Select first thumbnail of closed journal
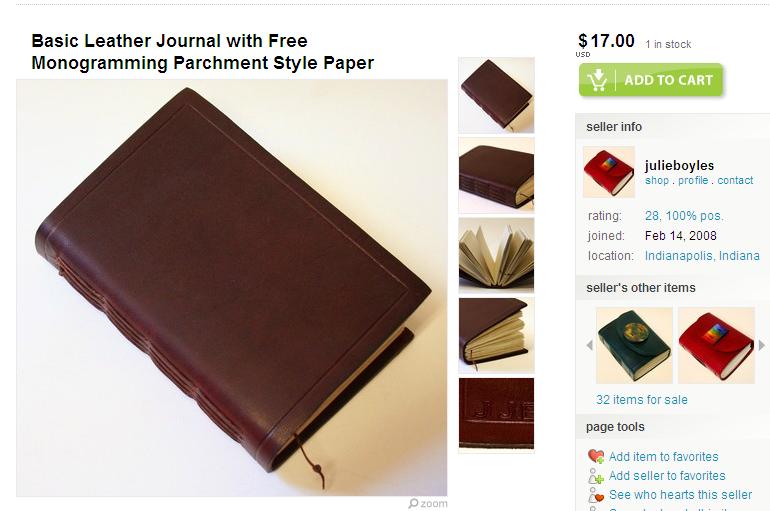 496,95
